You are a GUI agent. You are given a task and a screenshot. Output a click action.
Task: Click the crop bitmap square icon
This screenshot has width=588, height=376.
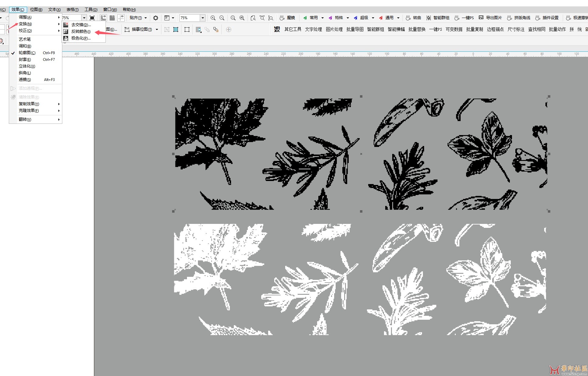(187, 30)
